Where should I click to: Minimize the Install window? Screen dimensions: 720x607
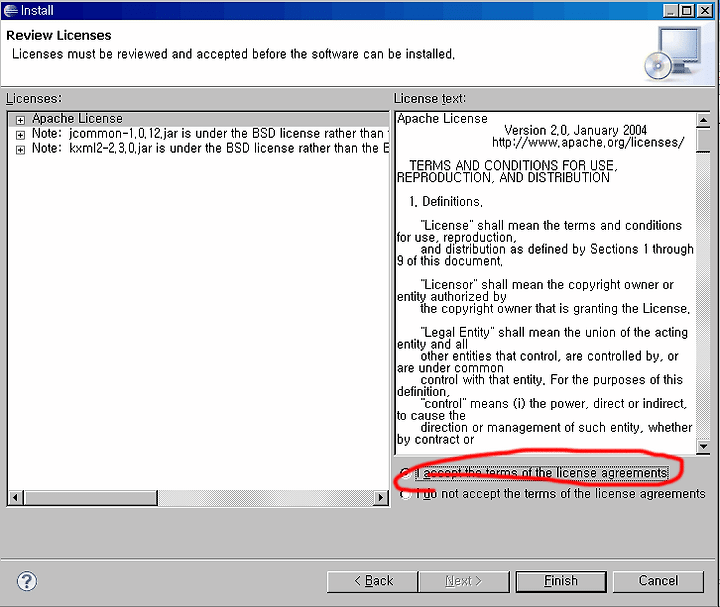click(670, 10)
